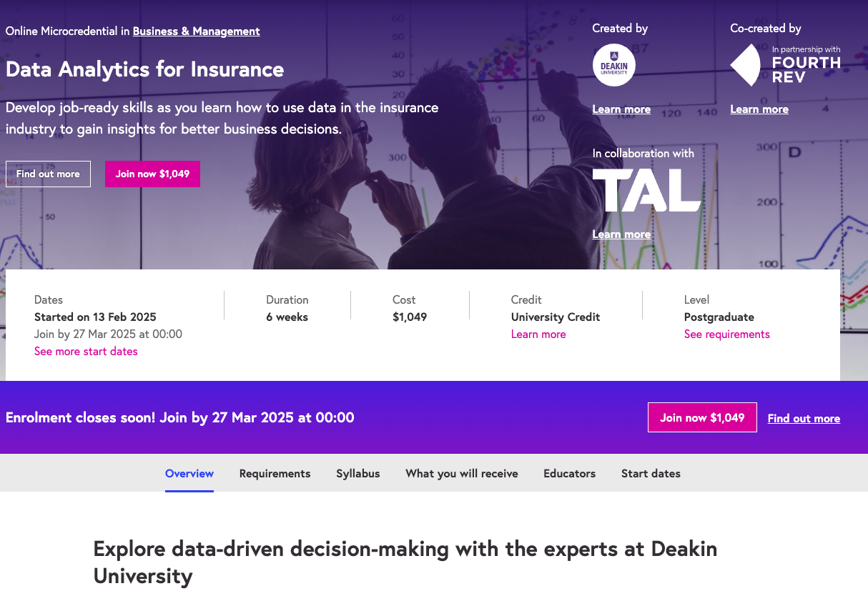
Task: View the Educators tab
Action: (569, 474)
